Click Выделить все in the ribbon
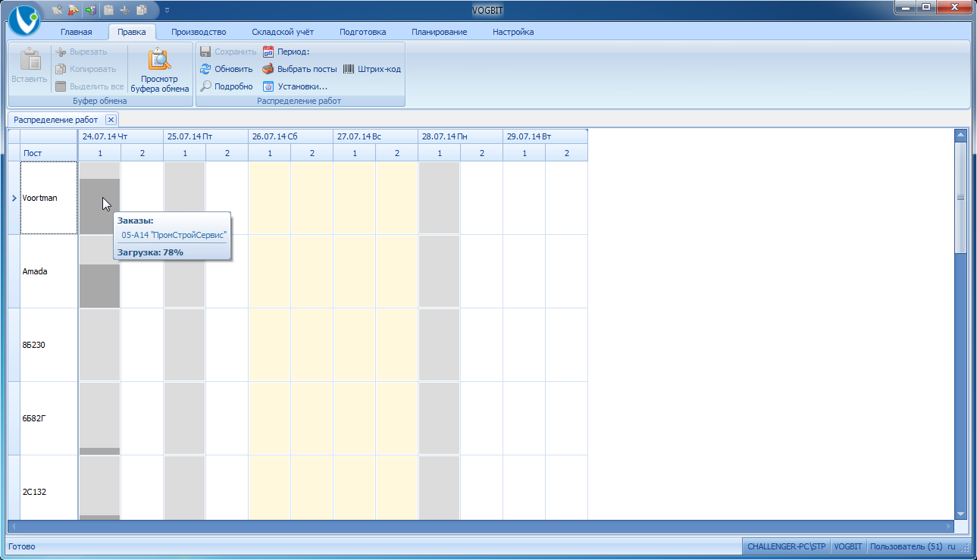 tap(89, 86)
